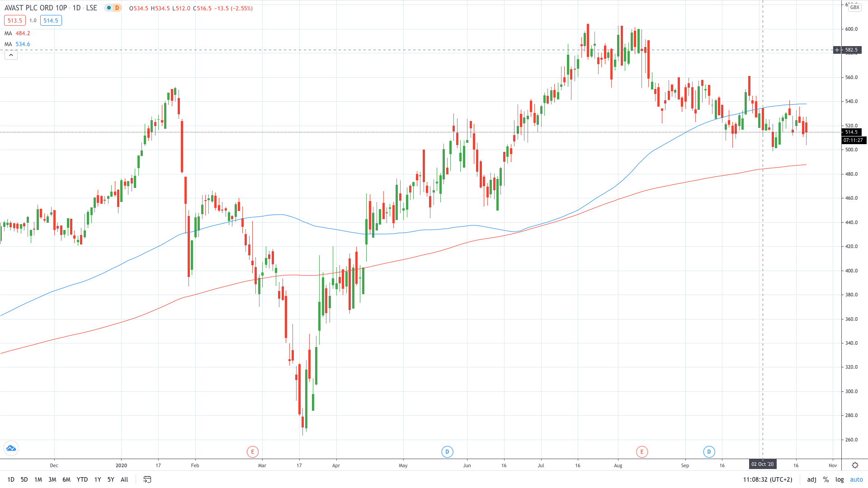
Task: Select the 3M time range
Action: tap(52, 479)
